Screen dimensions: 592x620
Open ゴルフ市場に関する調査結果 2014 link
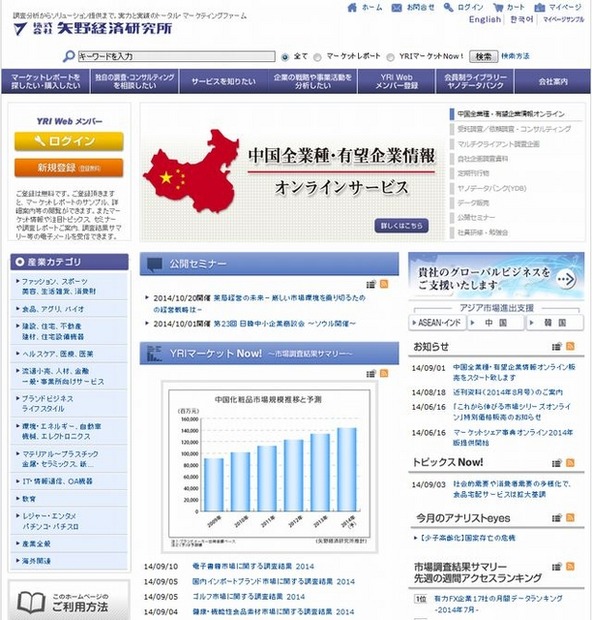pos(248,597)
